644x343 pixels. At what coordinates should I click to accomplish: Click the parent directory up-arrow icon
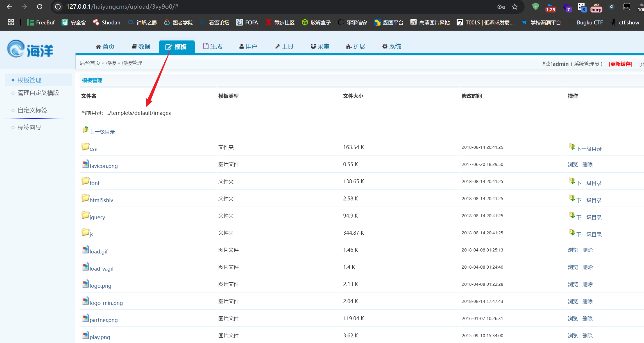(x=85, y=130)
